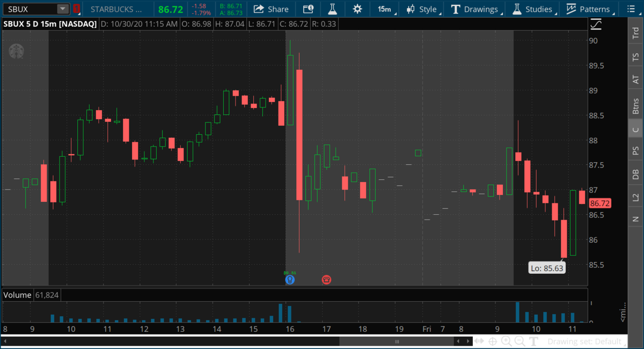Click the Share button

(x=271, y=9)
